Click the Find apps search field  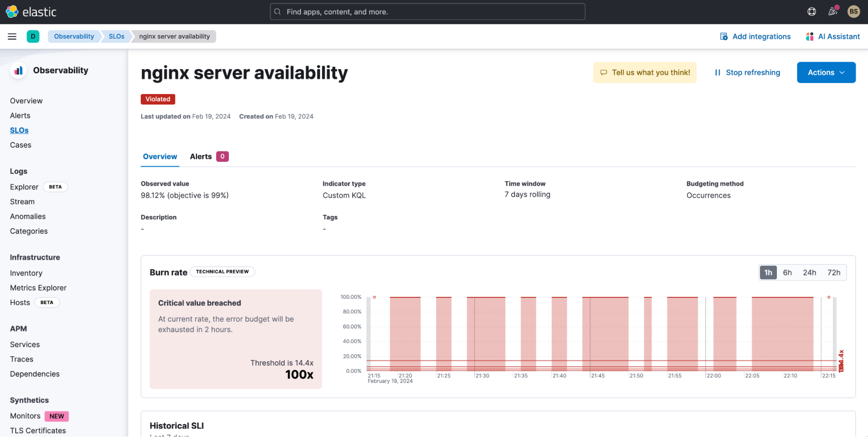[427, 12]
